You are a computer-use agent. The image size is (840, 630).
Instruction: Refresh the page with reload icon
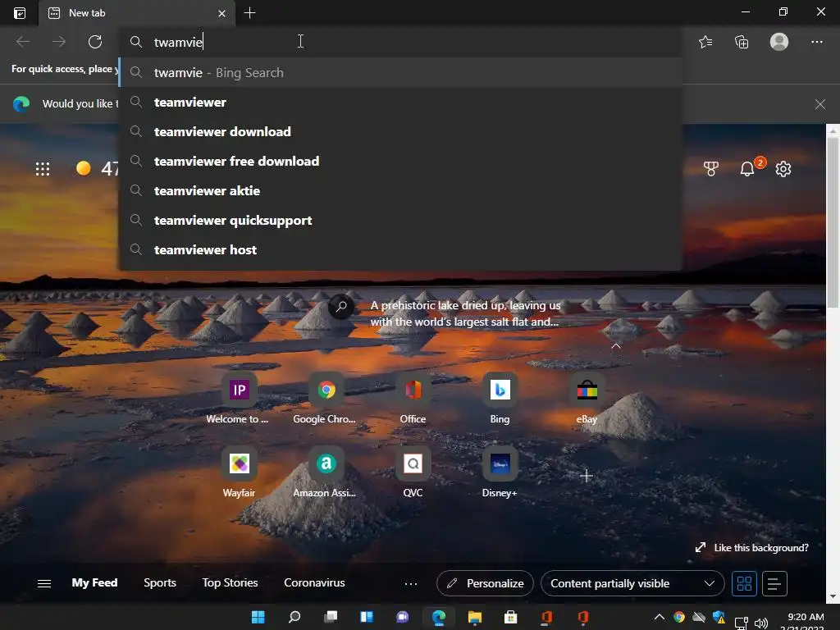pos(95,41)
